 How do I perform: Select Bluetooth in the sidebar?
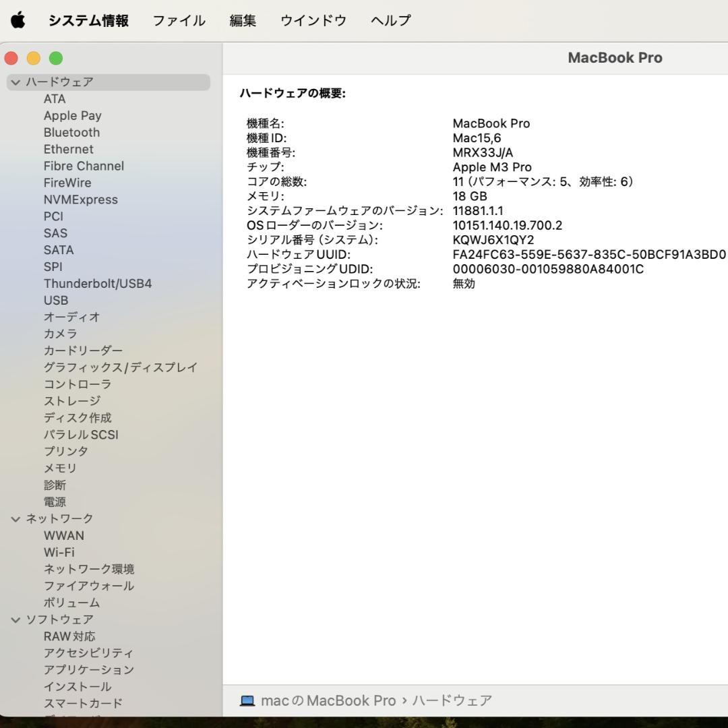pyautogui.click(x=71, y=132)
